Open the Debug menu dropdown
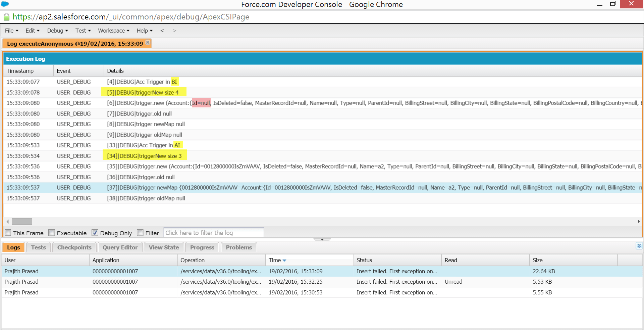Viewport: 644px width, 330px height. (x=57, y=31)
